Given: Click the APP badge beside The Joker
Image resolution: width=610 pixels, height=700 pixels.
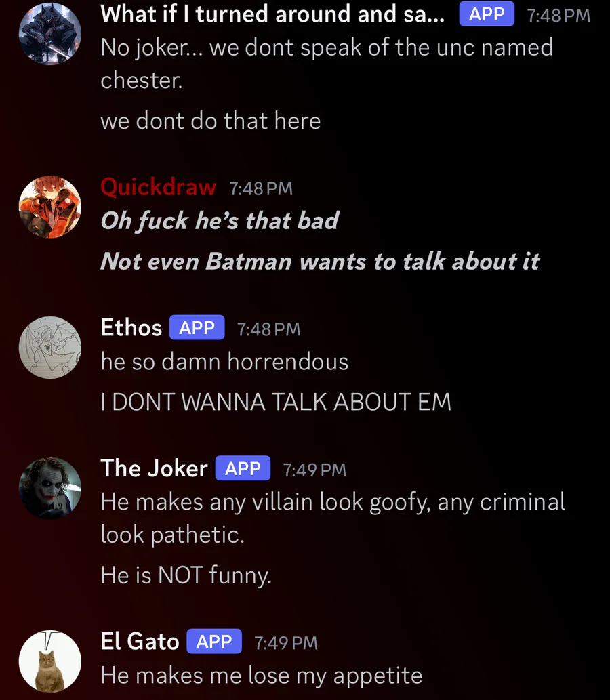Looking at the screenshot, I should pyautogui.click(x=243, y=468).
